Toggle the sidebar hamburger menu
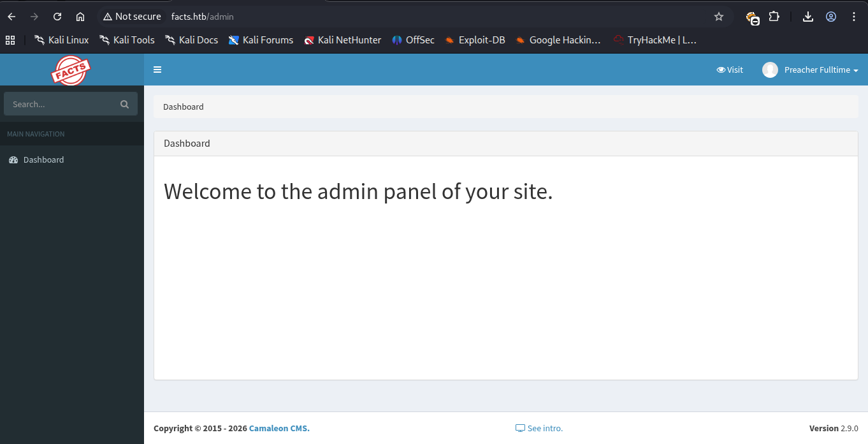868x444 pixels. 157,70
